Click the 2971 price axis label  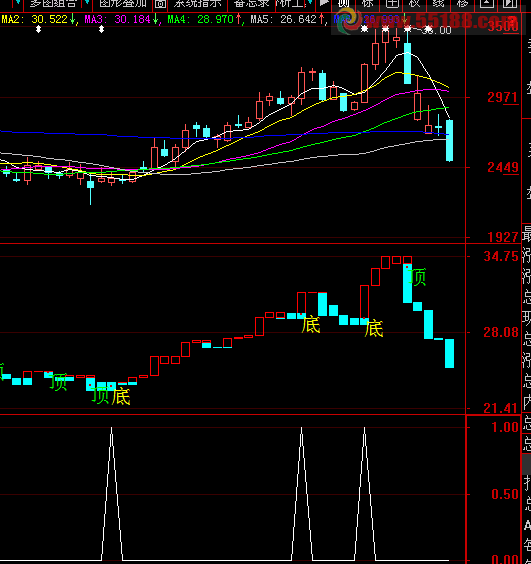tap(503, 97)
